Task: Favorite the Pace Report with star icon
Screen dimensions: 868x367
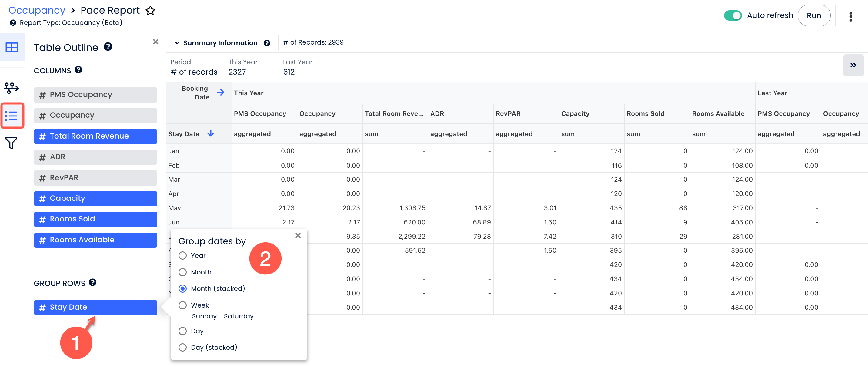Action: click(150, 10)
